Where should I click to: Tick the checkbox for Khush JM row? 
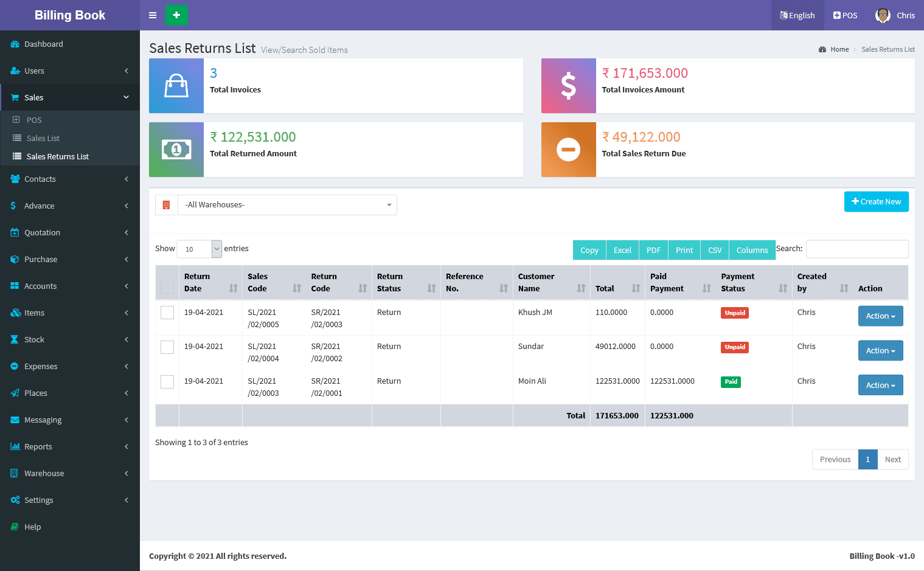point(167,313)
